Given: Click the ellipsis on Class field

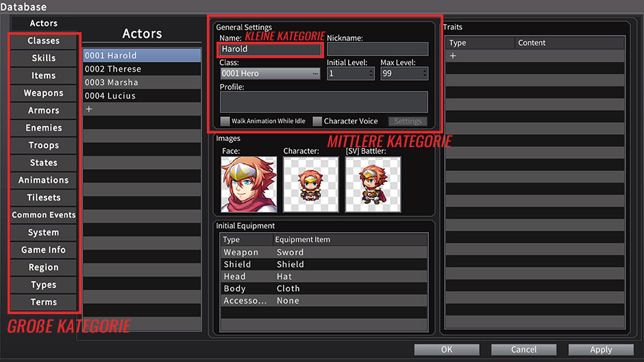Looking at the screenshot, I should click(315, 73).
